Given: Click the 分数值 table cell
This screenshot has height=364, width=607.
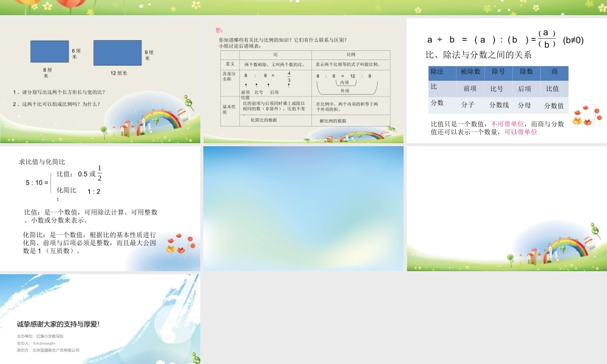Looking at the screenshot, I should tap(554, 105).
